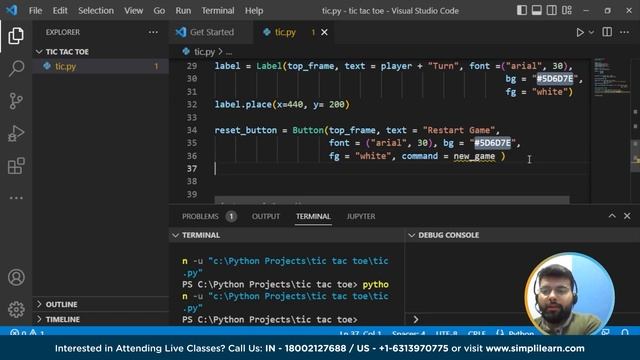Open the Edit menu

60,11
